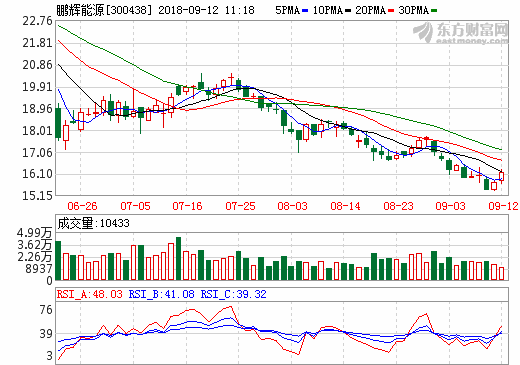
Task: Click the 07-16 date label
Action: (187, 206)
